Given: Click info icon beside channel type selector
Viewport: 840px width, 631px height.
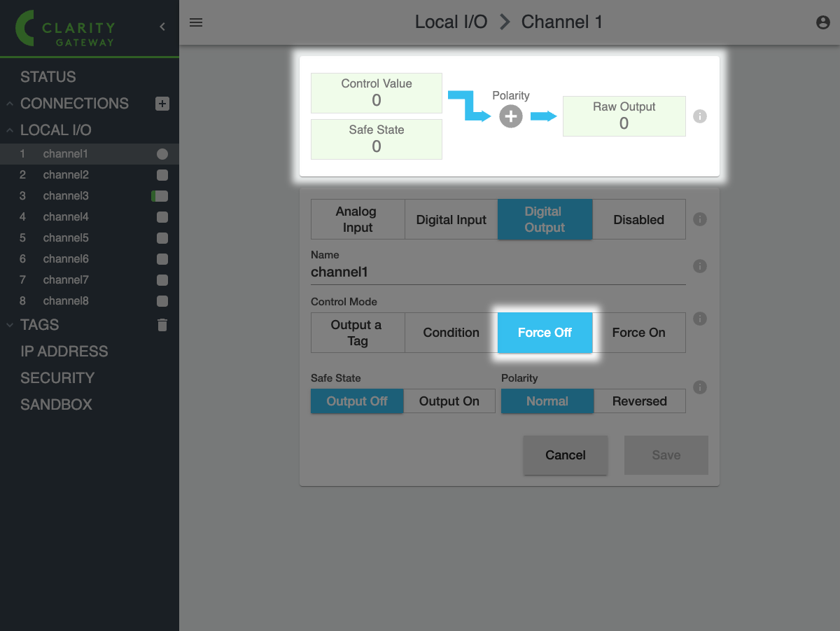Looking at the screenshot, I should 699,219.
